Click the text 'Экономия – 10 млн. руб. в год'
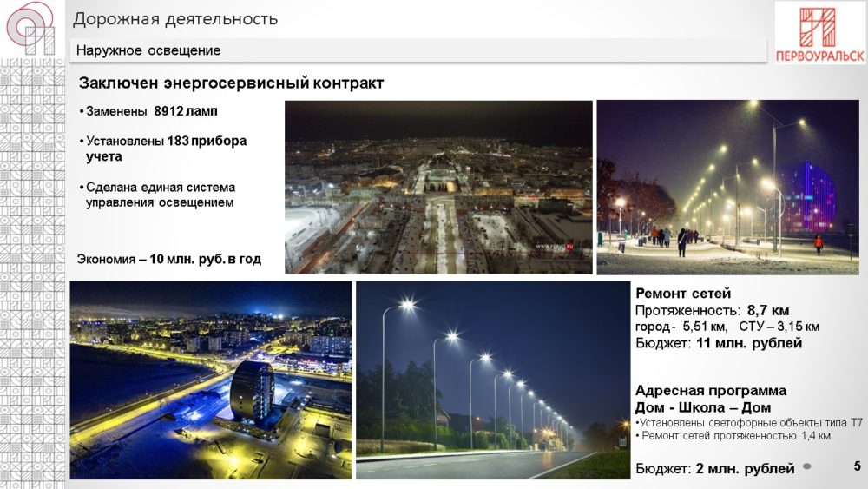Viewport: 868px width, 489px height. pyautogui.click(x=169, y=259)
